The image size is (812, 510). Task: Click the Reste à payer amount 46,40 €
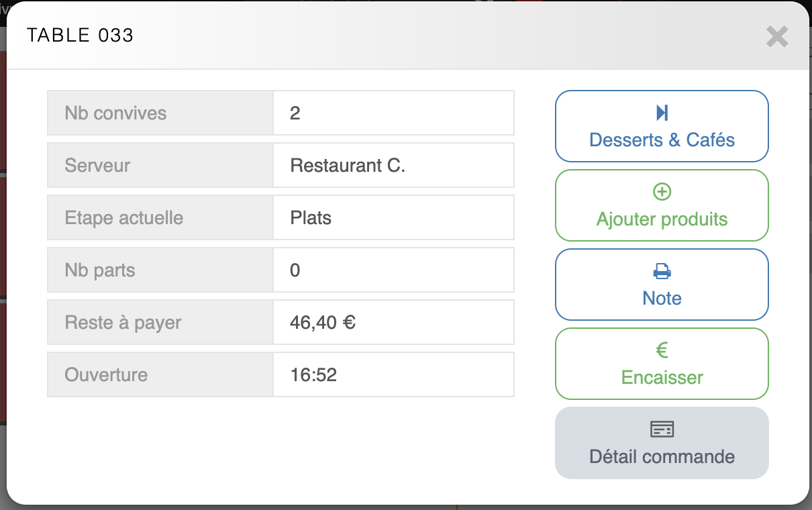click(x=323, y=323)
